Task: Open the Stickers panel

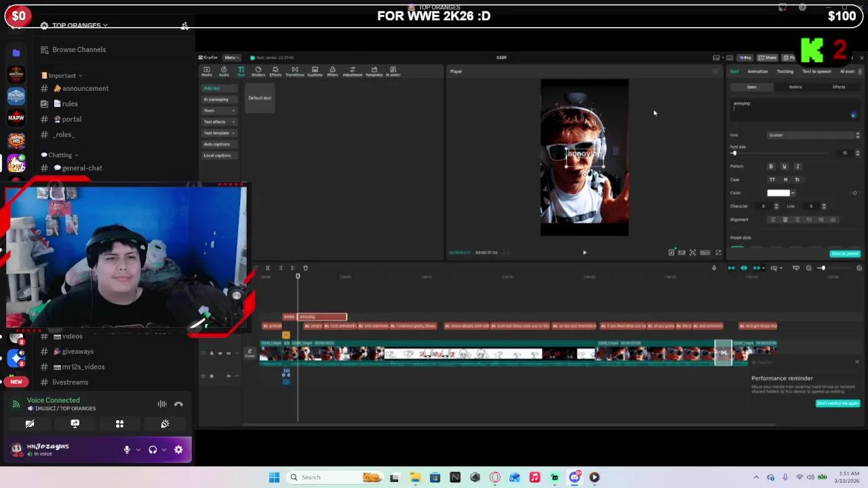Action: coord(258,71)
